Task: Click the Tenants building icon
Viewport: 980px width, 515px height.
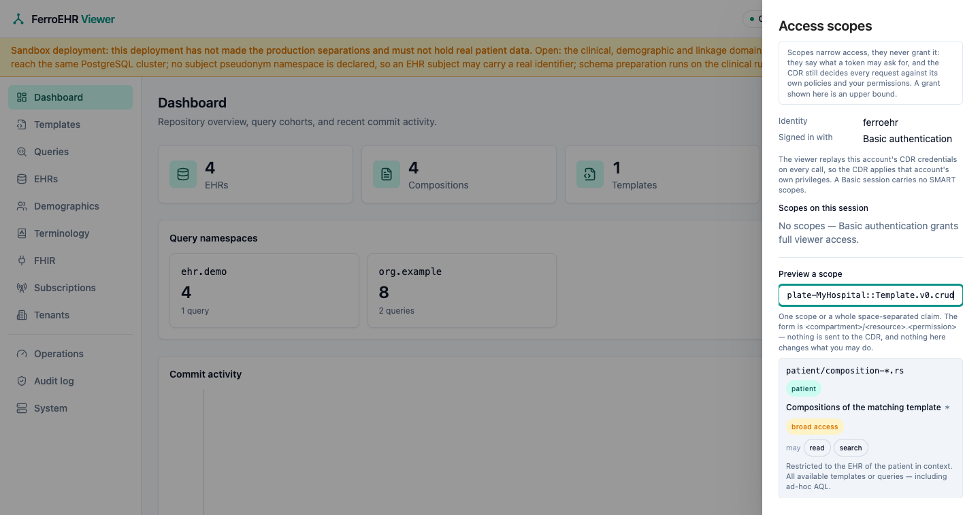Action: point(22,315)
